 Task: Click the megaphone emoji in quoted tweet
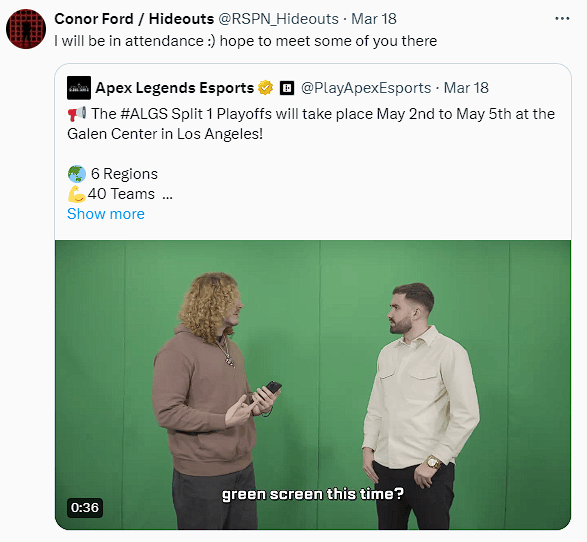coord(77,114)
